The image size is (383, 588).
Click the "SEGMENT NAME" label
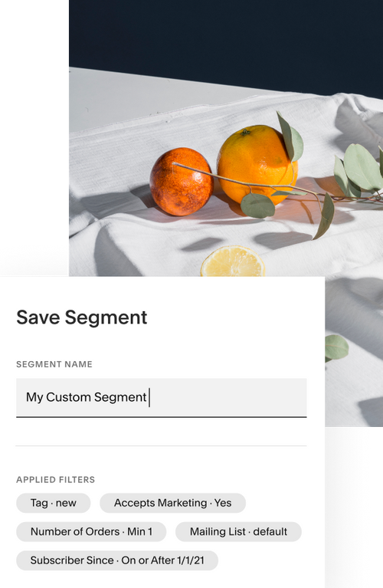pos(54,364)
